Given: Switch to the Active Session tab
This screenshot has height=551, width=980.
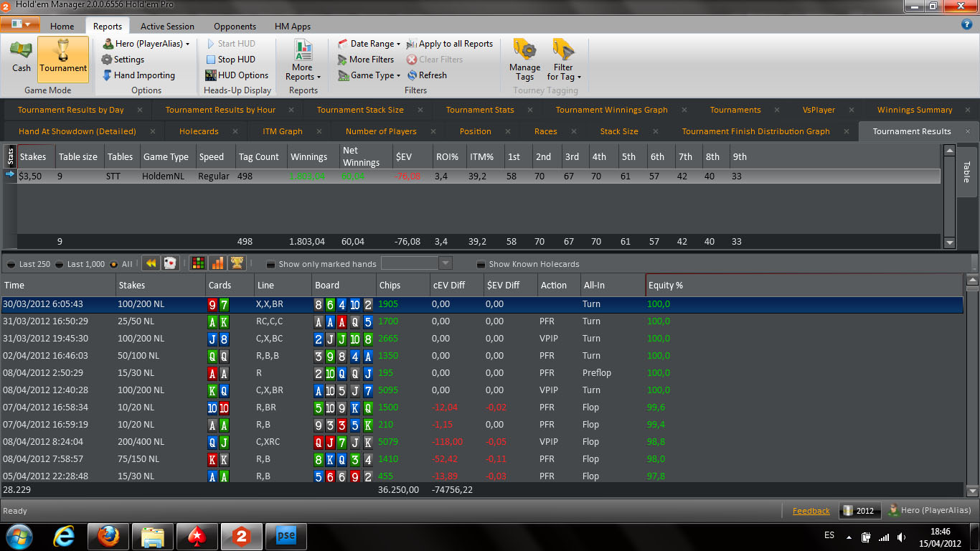Looking at the screenshot, I should click(167, 27).
